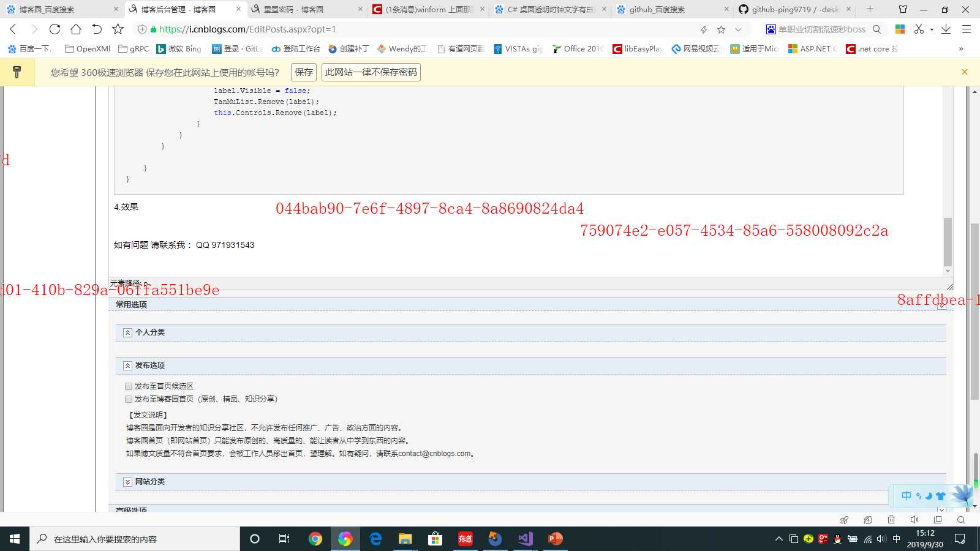Viewport: 980px width, 551px height.
Task: Click 此网站一律不保存密码 button
Action: pos(371,72)
